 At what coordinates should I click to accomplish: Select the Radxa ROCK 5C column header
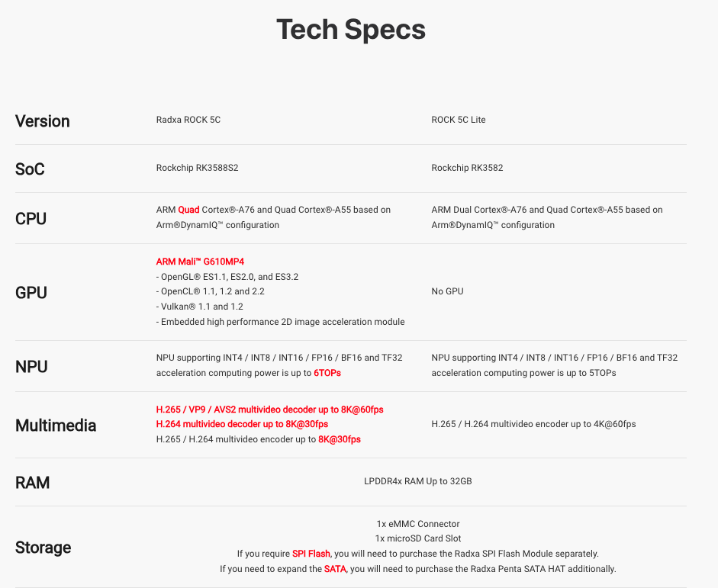click(188, 120)
